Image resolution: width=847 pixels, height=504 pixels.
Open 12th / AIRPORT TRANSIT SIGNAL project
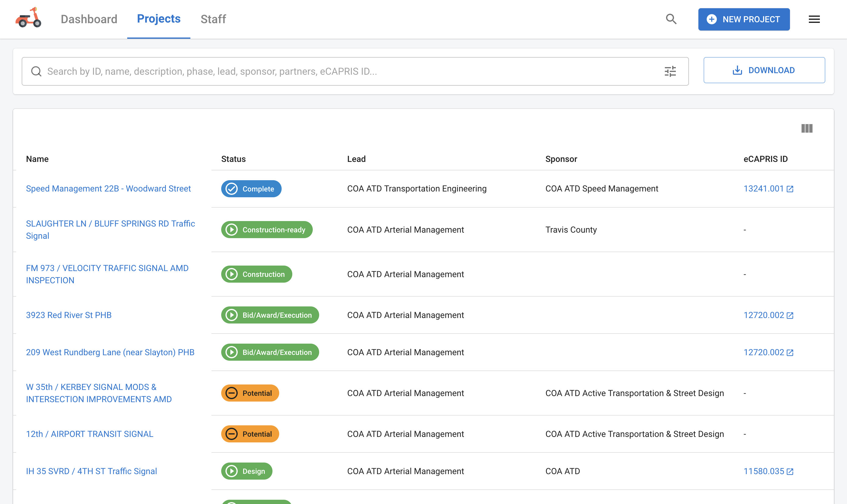pyautogui.click(x=90, y=434)
